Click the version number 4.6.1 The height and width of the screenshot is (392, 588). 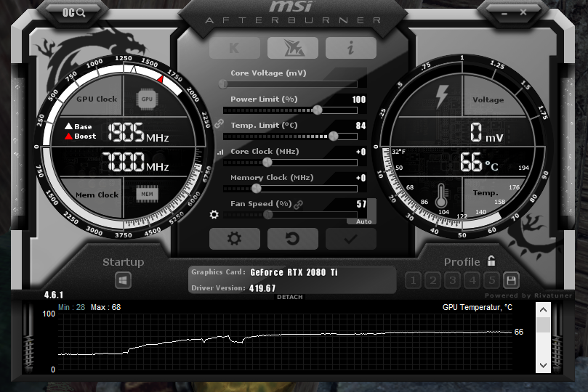pos(54,295)
